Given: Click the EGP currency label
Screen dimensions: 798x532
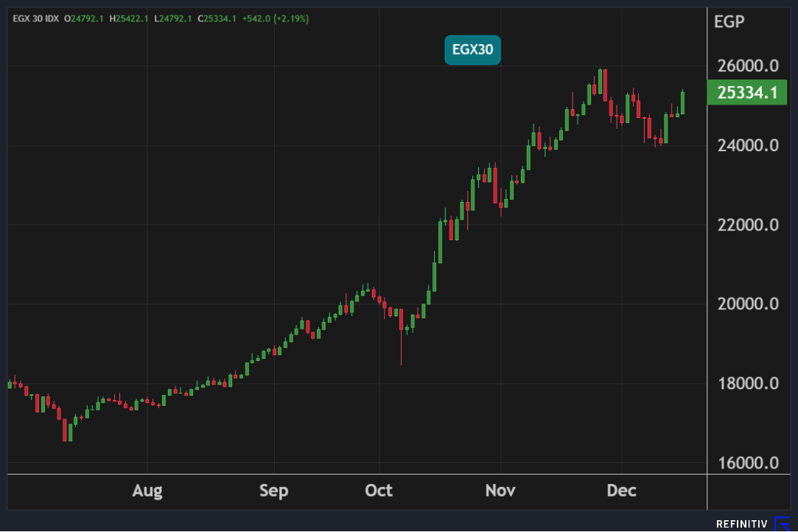Looking at the screenshot, I should pos(729,21).
